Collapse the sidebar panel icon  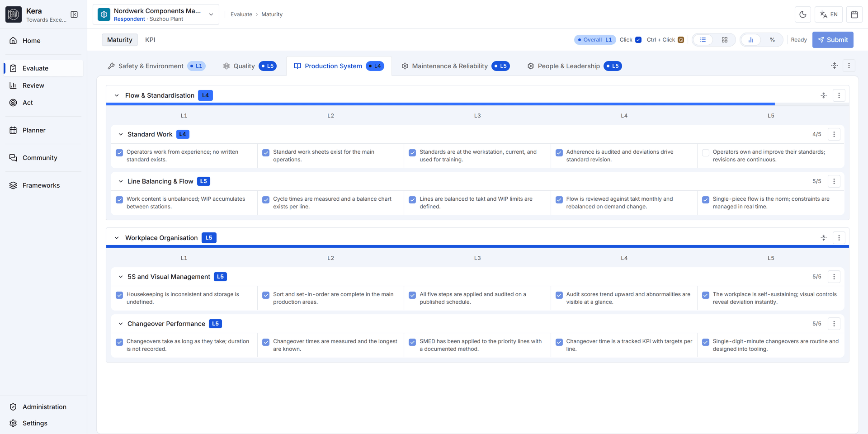pos(74,14)
